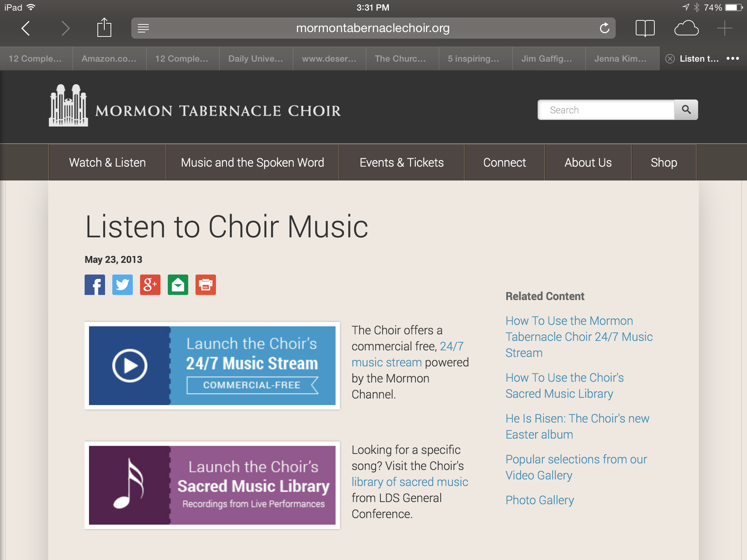Click the search magnifier button
The image size is (747, 560).
(686, 110)
